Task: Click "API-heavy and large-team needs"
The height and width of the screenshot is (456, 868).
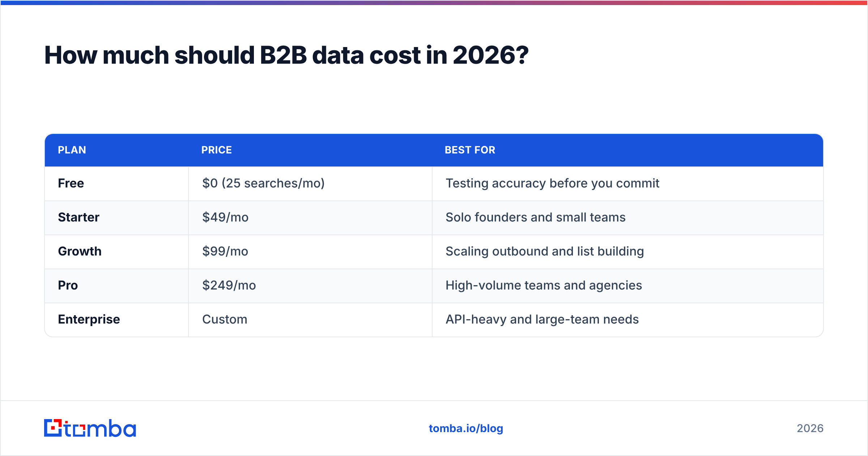Action: pos(542,320)
